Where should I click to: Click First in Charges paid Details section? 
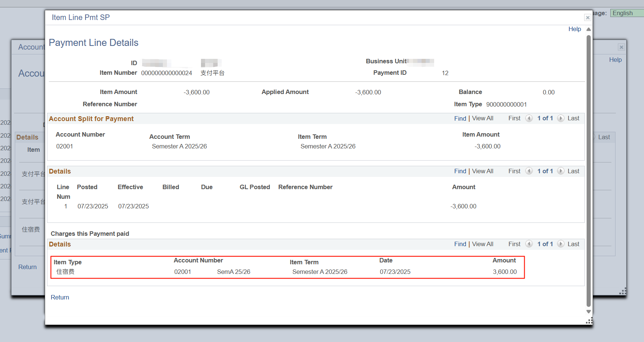point(514,244)
